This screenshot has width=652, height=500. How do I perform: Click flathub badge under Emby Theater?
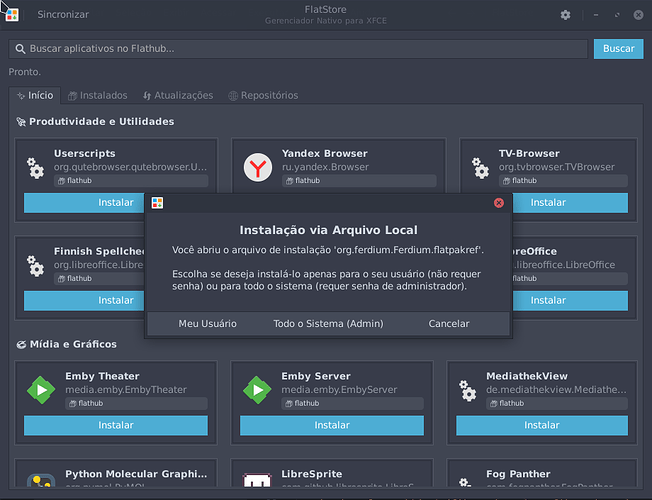click(x=136, y=403)
